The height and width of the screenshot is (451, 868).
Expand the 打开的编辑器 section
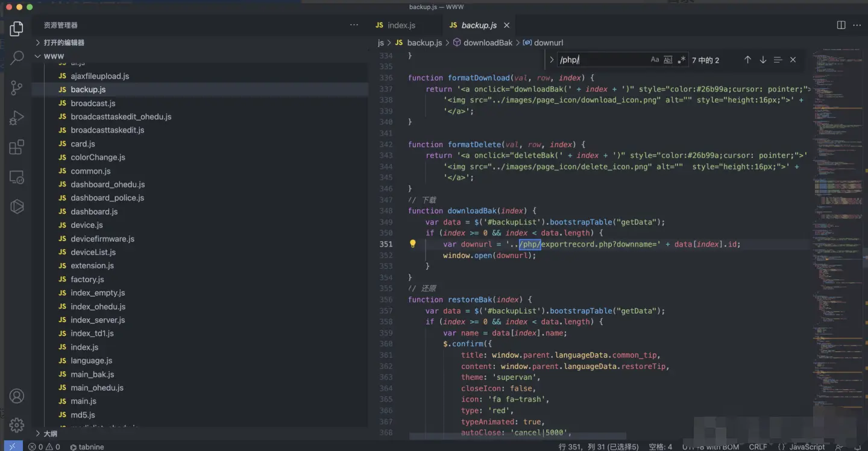pyautogui.click(x=200, y=42)
